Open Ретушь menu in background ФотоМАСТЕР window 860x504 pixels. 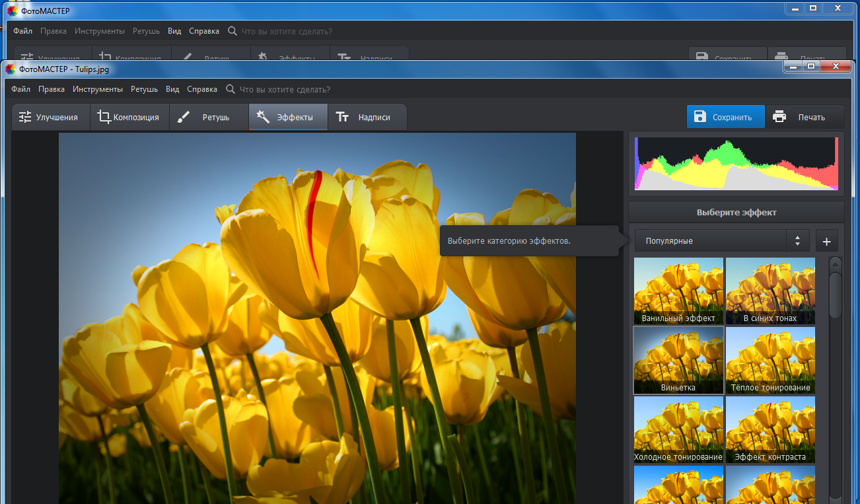pos(146,31)
